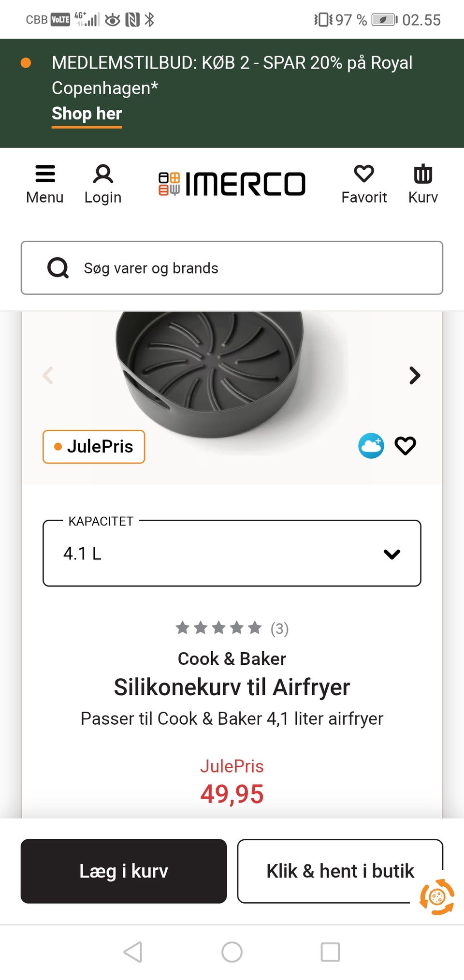Toggle favorite heart on product image
This screenshot has height=980, width=464.
pyautogui.click(x=405, y=446)
